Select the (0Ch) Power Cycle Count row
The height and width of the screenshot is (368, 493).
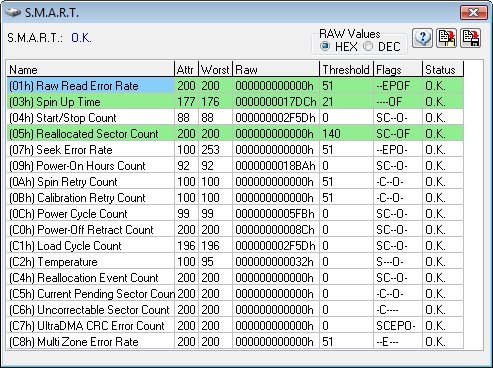235,214
